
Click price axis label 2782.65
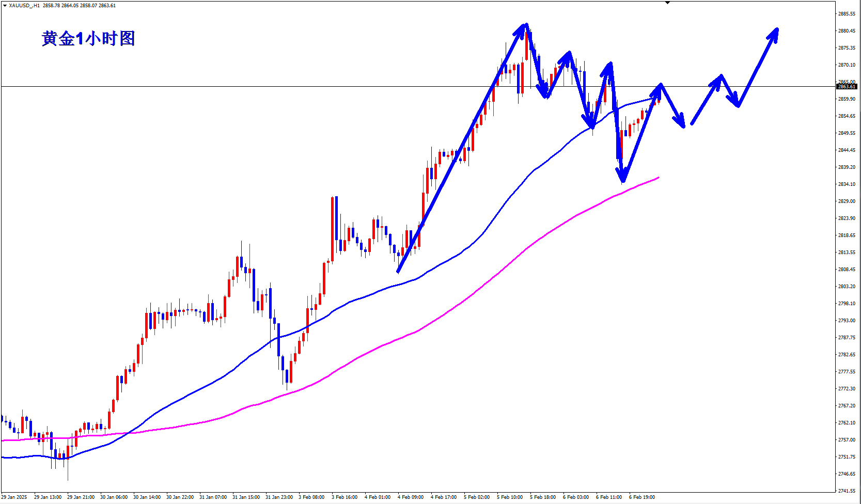tap(847, 355)
